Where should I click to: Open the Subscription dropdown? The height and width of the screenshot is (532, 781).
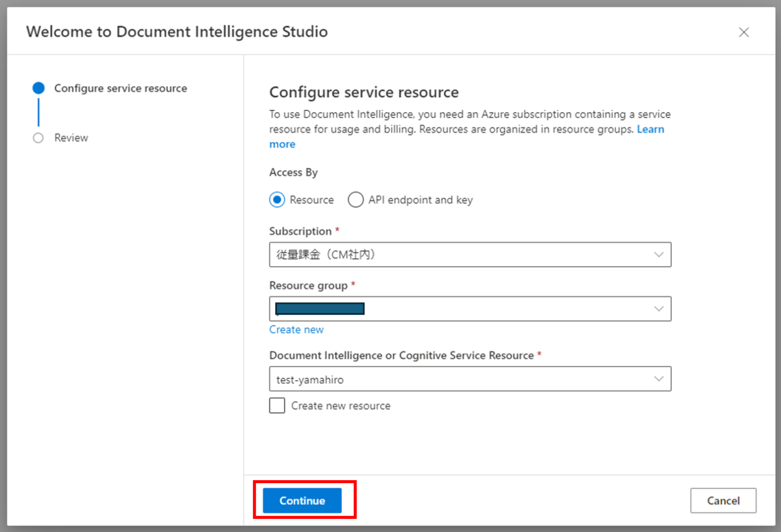470,255
